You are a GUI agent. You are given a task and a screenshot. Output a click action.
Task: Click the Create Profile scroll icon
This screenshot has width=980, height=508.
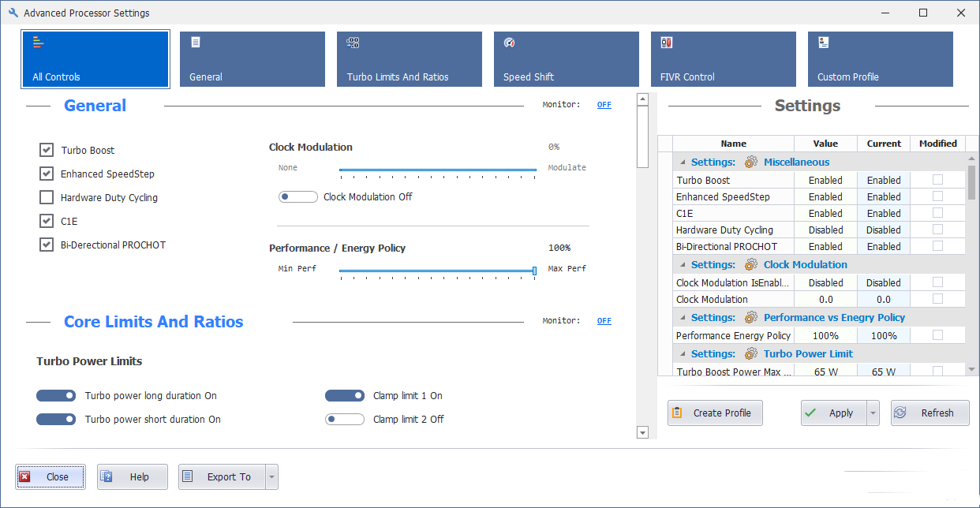click(x=676, y=412)
